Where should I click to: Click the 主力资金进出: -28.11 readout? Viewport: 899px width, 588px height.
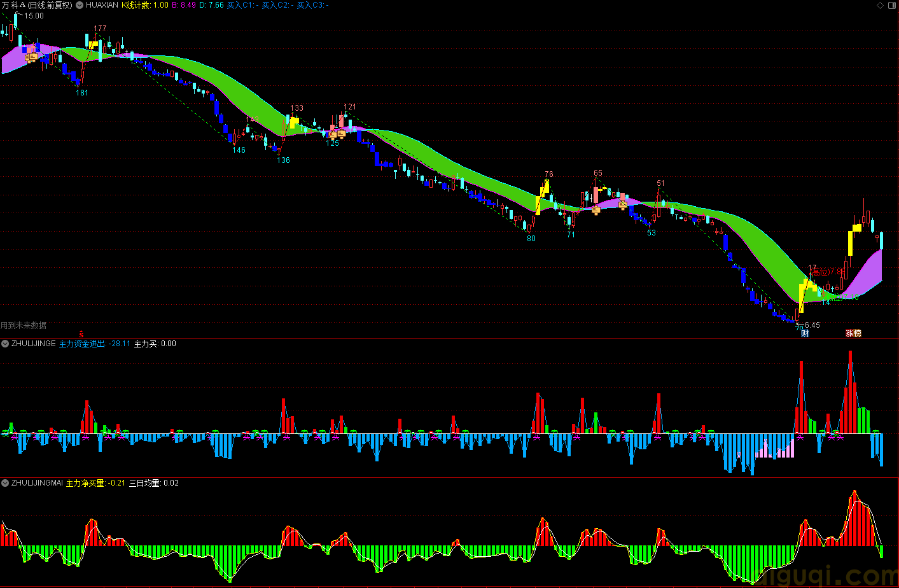point(95,344)
